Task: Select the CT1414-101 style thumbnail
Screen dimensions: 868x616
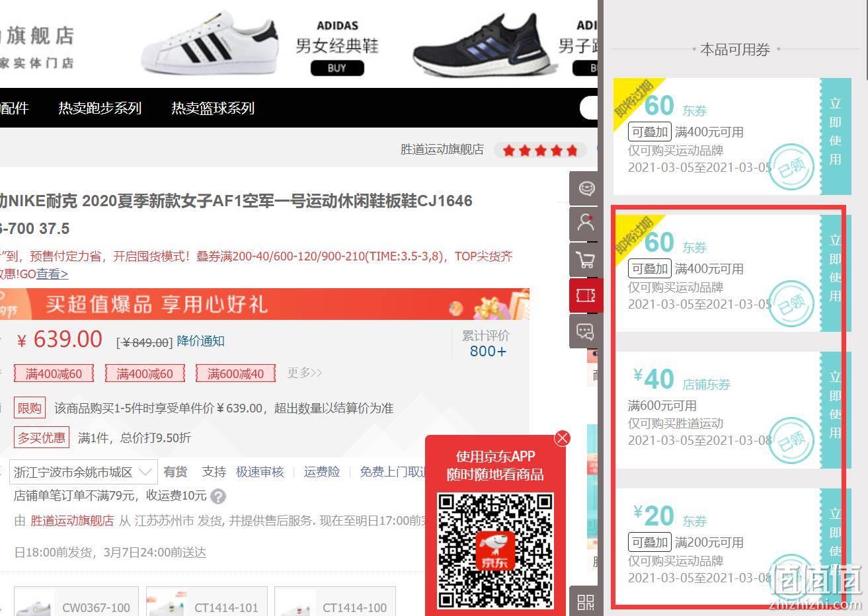Action: pyautogui.click(x=206, y=601)
